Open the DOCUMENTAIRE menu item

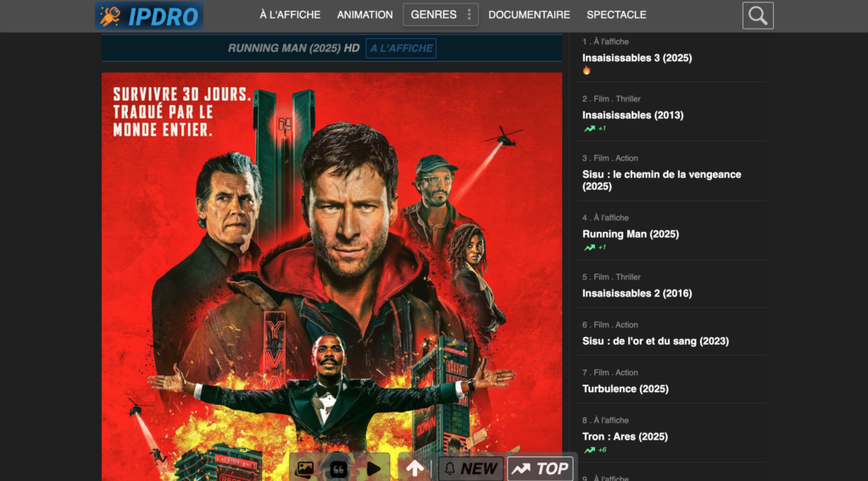529,14
